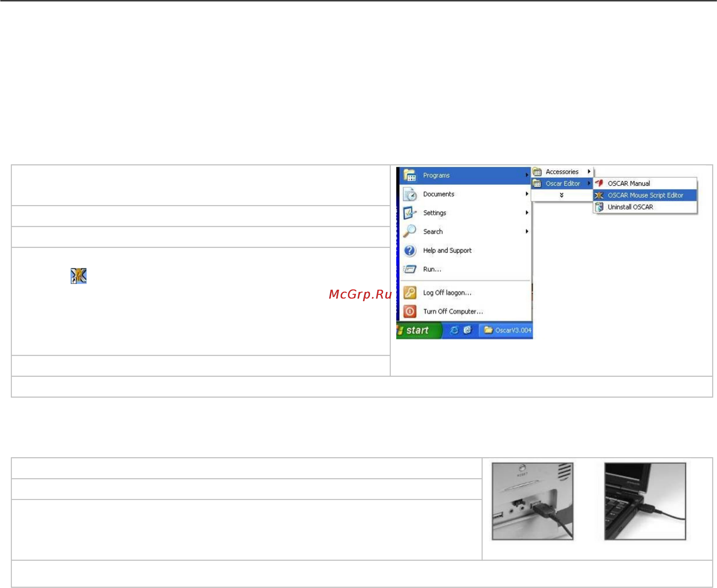
Task: Expand the Documents submenu arrow
Action: [x=527, y=194]
